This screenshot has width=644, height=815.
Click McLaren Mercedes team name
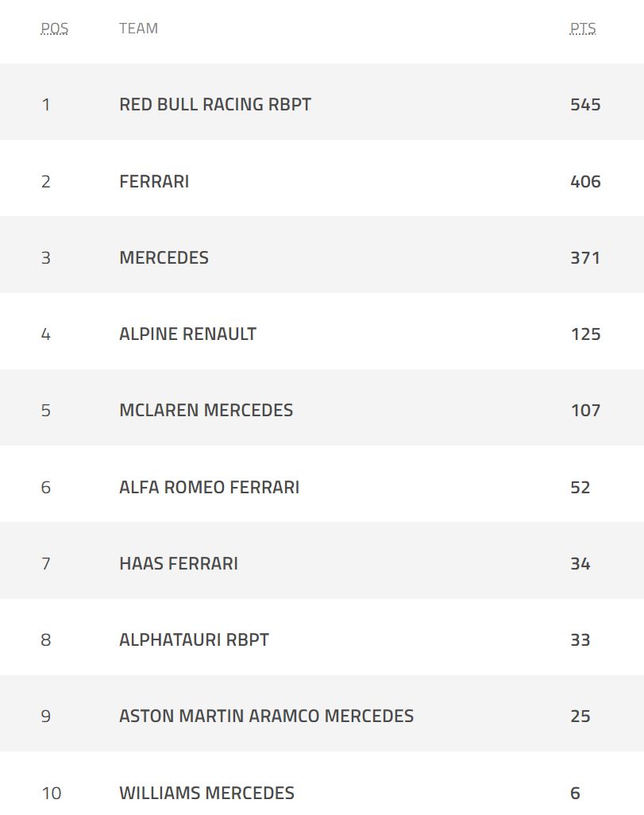(206, 410)
